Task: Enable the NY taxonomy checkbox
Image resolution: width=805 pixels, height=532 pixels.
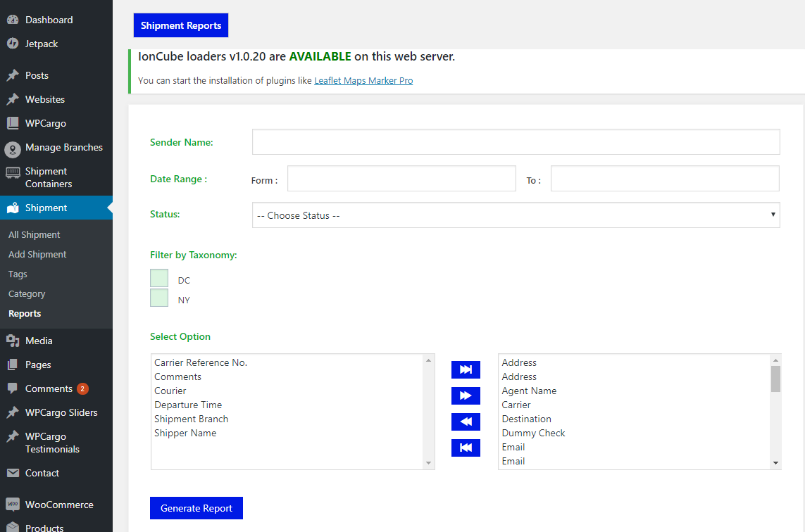Action: 159,298
